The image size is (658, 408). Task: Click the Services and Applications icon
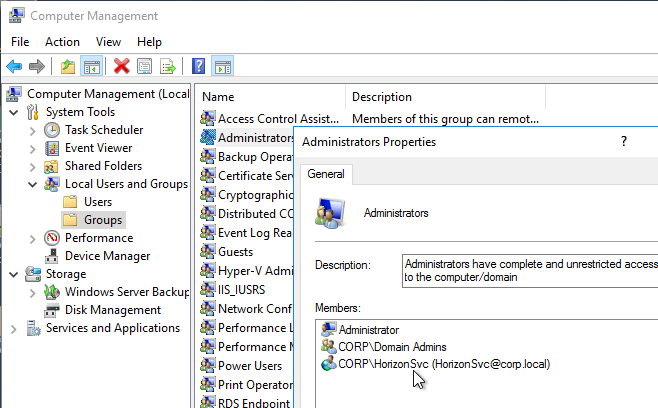(33, 328)
